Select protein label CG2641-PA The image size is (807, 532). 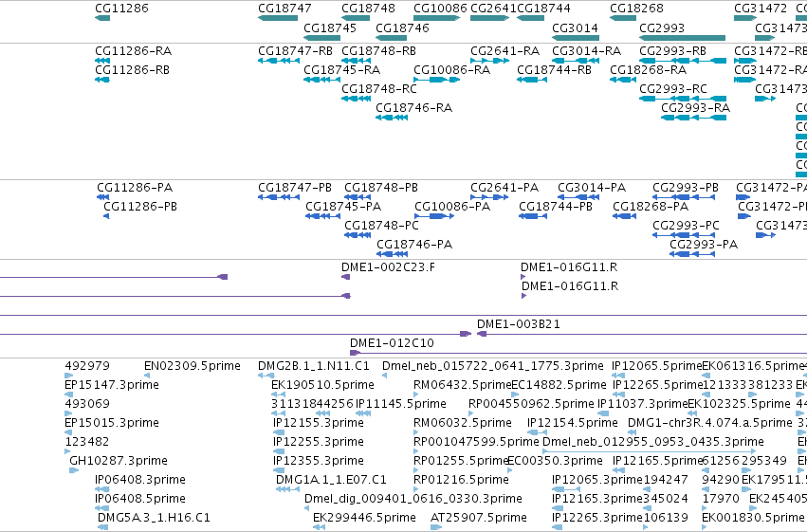point(504,187)
